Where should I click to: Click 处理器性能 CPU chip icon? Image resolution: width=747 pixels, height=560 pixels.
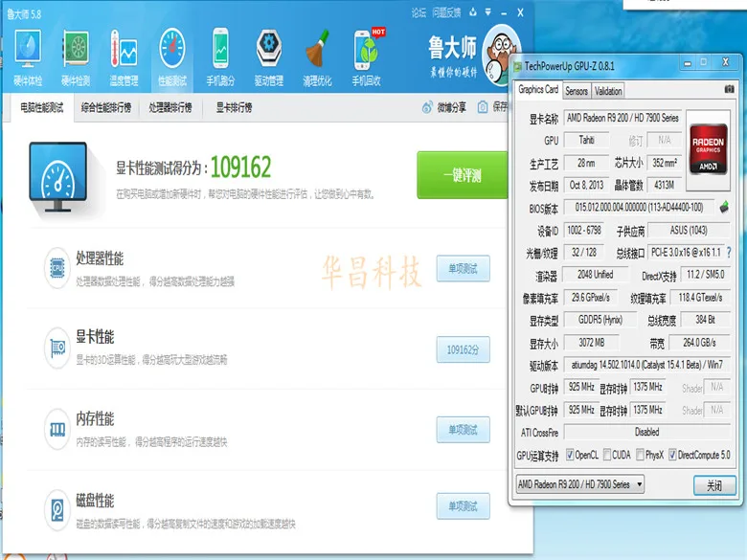(57, 268)
